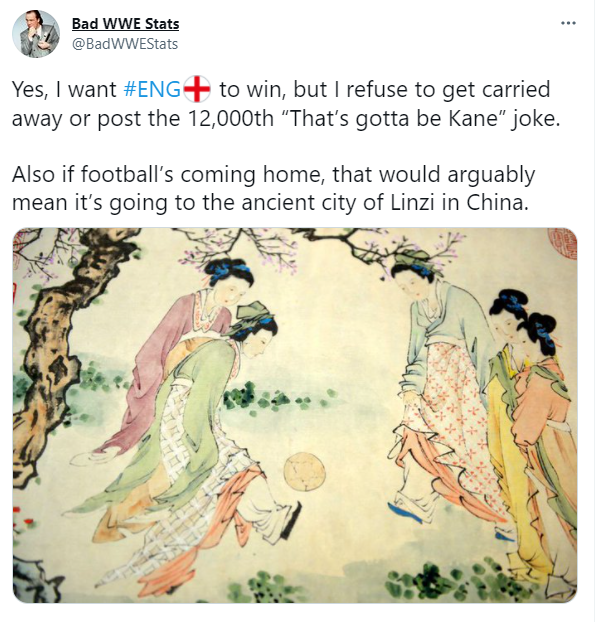Click the ball in the painting
The width and height of the screenshot is (595, 622).
305,472
